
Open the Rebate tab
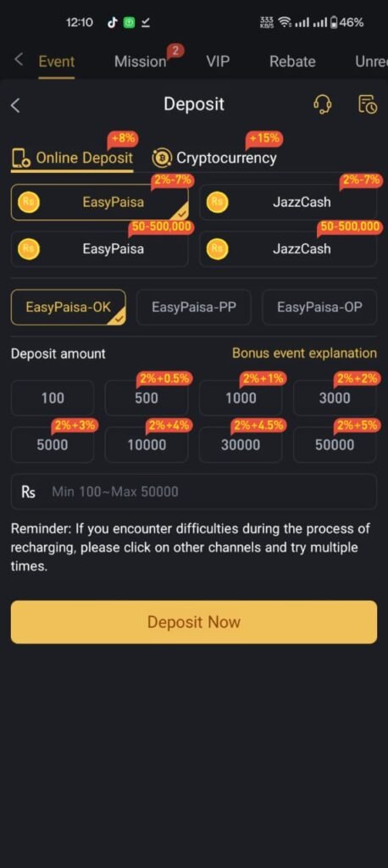292,61
